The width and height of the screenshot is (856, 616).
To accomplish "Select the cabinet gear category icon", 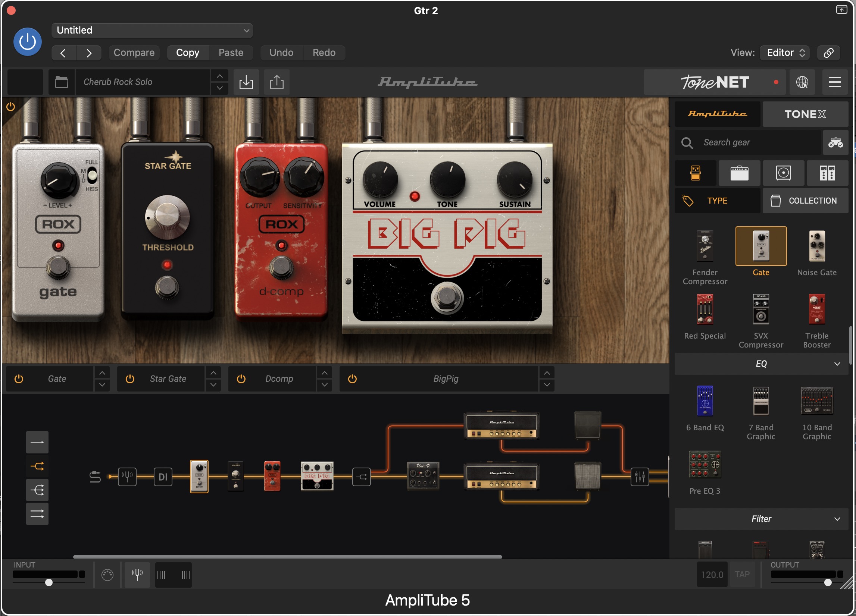I will [x=783, y=173].
